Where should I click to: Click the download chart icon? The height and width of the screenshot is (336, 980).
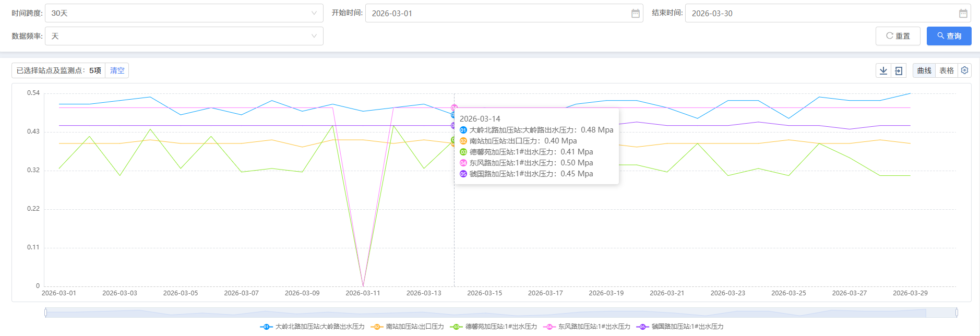(883, 70)
